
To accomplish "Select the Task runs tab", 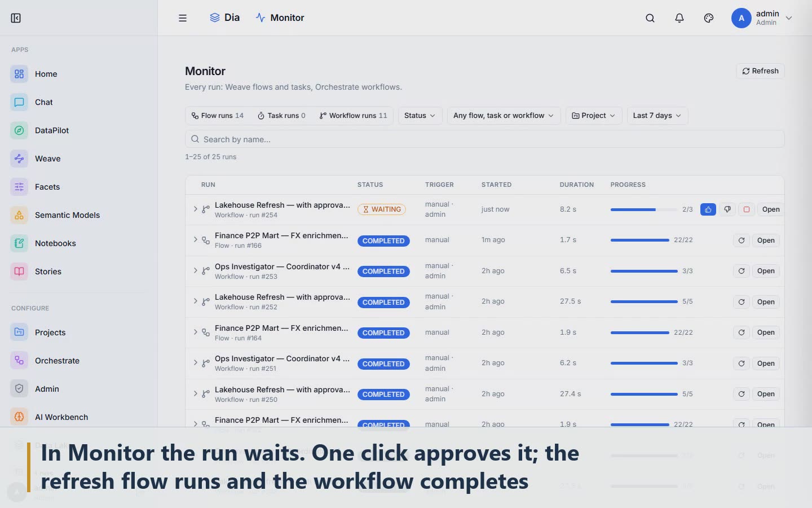I will pos(281,116).
